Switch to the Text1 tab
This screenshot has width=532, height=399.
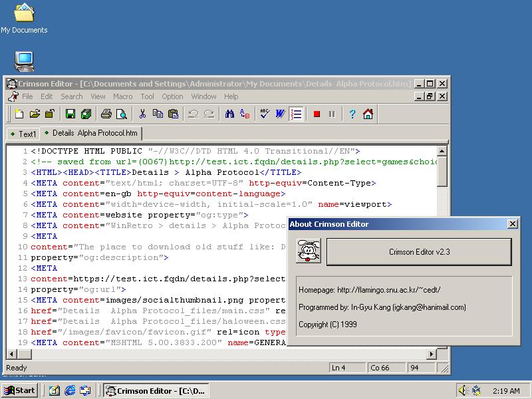(x=23, y=134)
